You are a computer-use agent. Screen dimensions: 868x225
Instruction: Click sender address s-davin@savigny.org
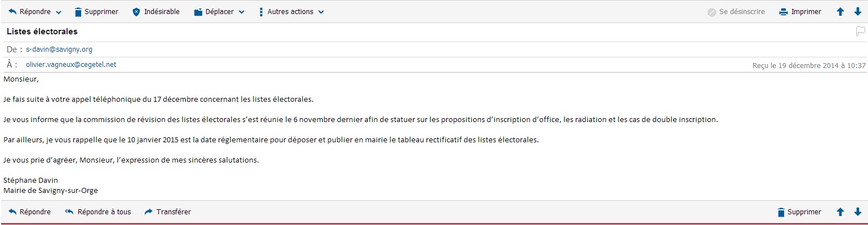pos(59,49)
